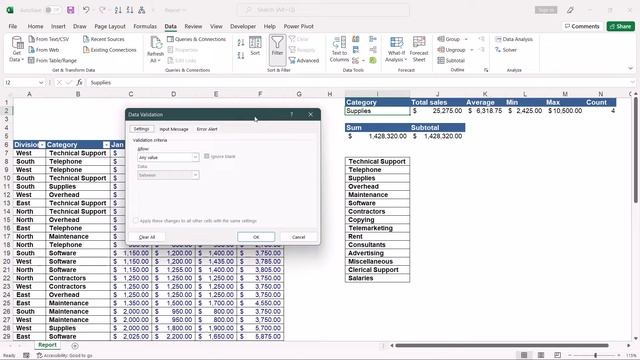Open Outline group dialog launcher

(486, 70)
